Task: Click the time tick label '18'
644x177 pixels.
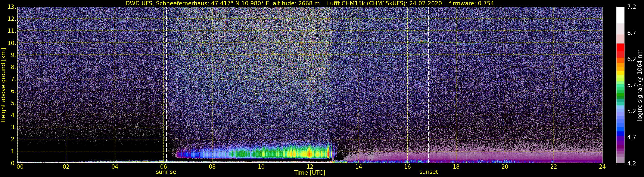Action: tap(456, 167)
